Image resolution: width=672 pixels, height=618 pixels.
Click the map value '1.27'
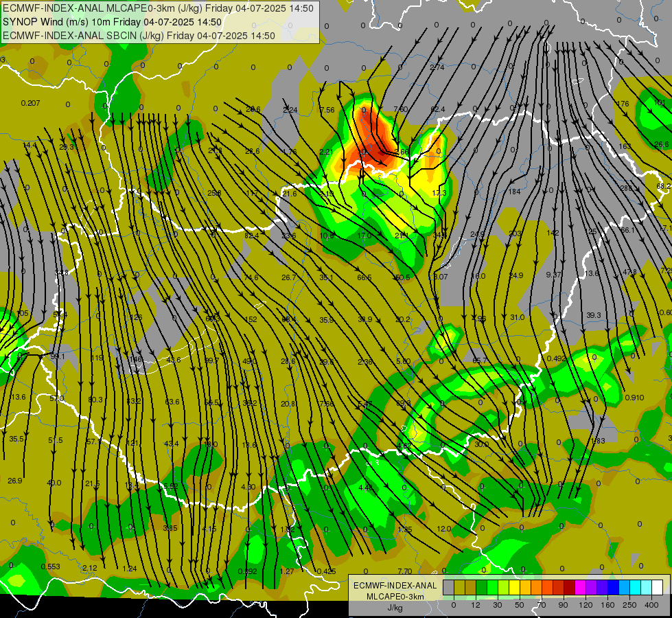coord(287,571)
